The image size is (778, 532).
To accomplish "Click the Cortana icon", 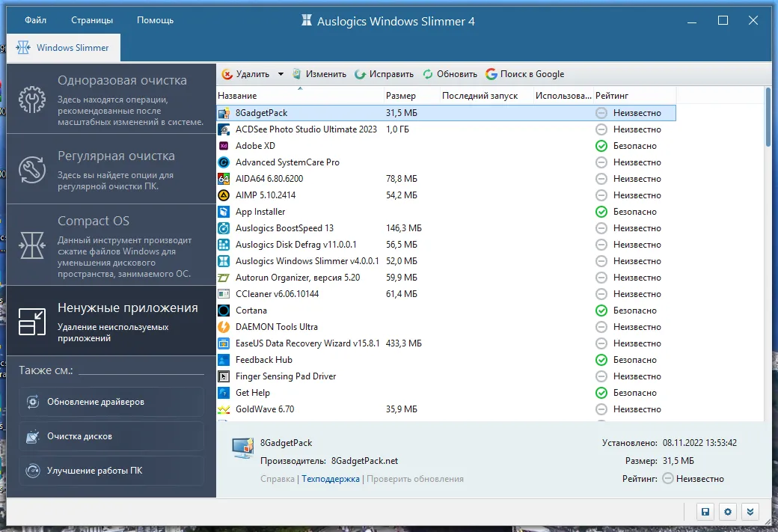I will [x=224, y=311].
